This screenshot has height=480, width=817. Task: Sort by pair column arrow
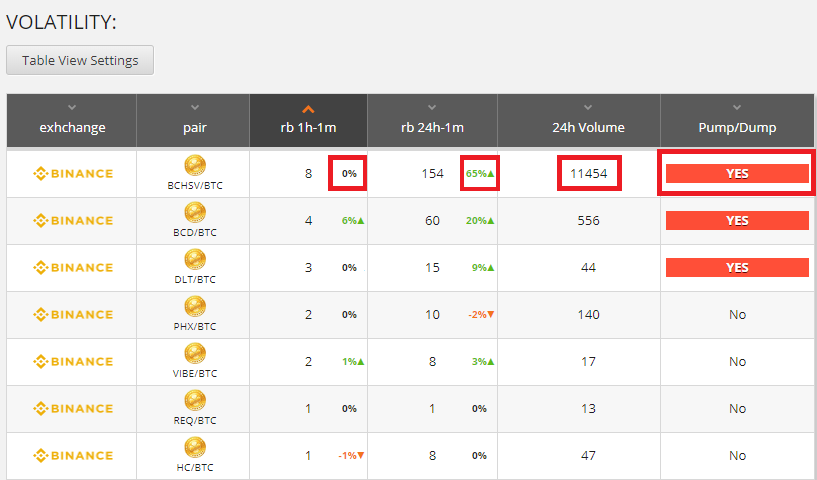tap(195, 107)
